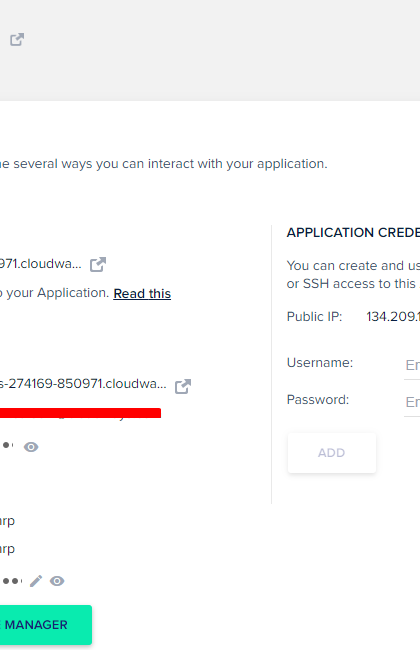Click the "arp" value directly above the masked password
This screenshot has width=420, height=650.
7,549
